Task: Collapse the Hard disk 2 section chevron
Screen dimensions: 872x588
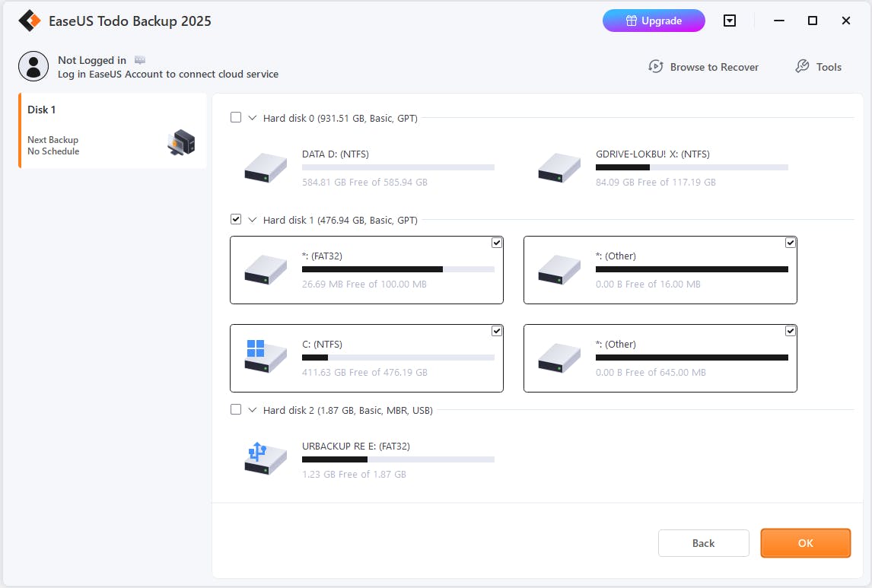Action: [x=253, y=410]
